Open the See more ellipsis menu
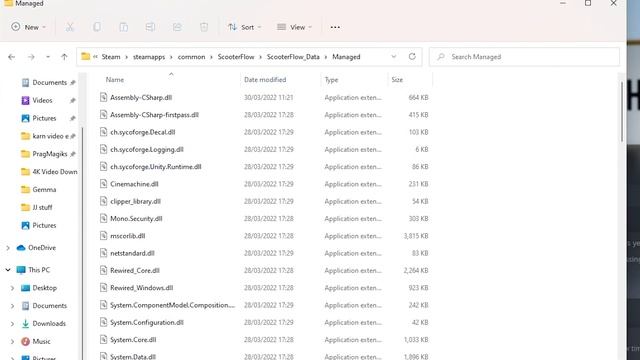 (x=335, y=27)
